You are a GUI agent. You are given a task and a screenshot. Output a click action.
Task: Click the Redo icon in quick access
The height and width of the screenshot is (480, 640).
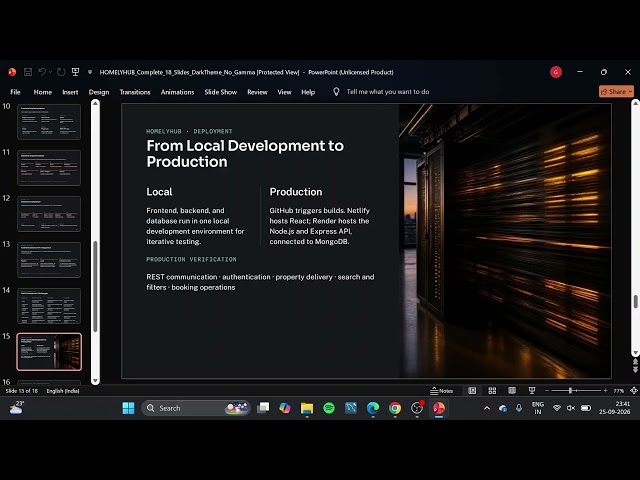(61, 72)
